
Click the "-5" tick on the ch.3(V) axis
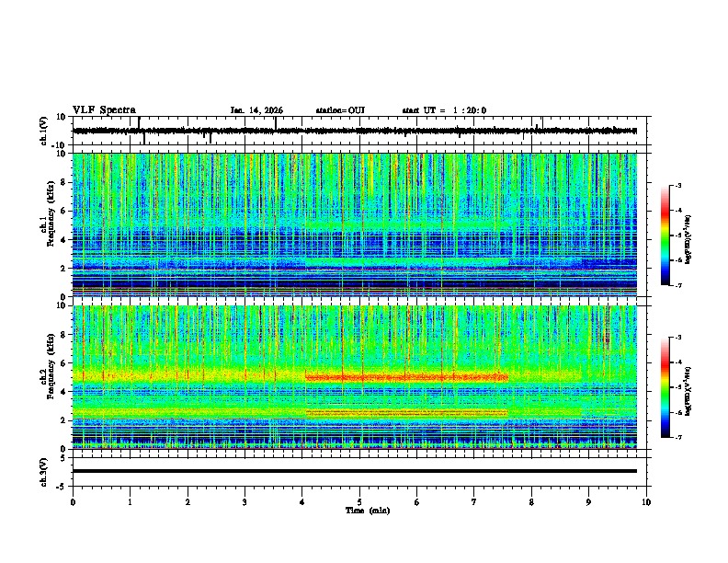tap(63, 487)
